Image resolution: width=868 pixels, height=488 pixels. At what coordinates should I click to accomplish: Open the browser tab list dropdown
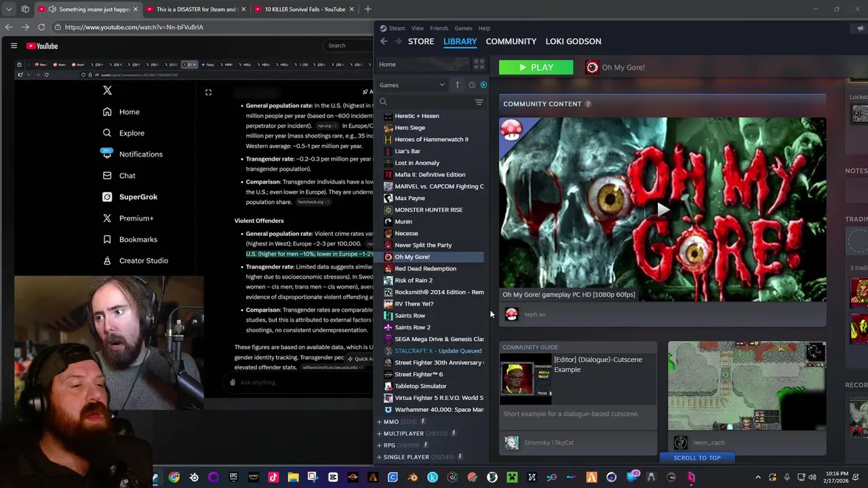9,9
